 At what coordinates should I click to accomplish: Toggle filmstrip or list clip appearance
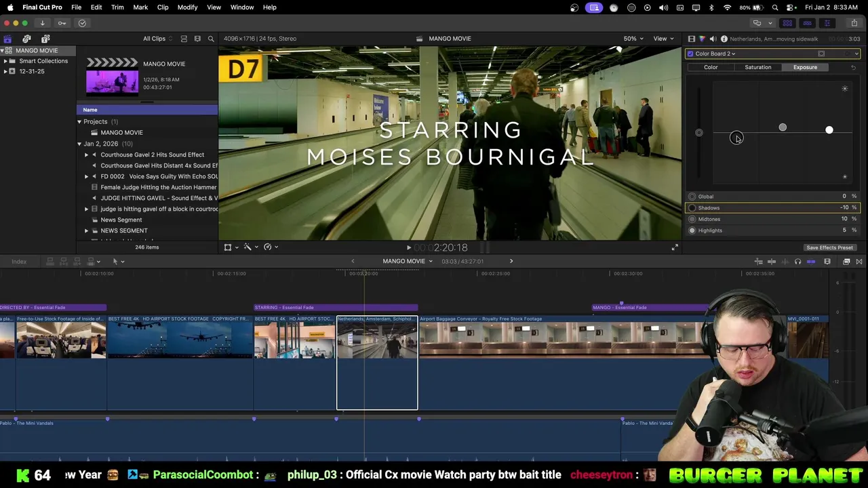183,39
